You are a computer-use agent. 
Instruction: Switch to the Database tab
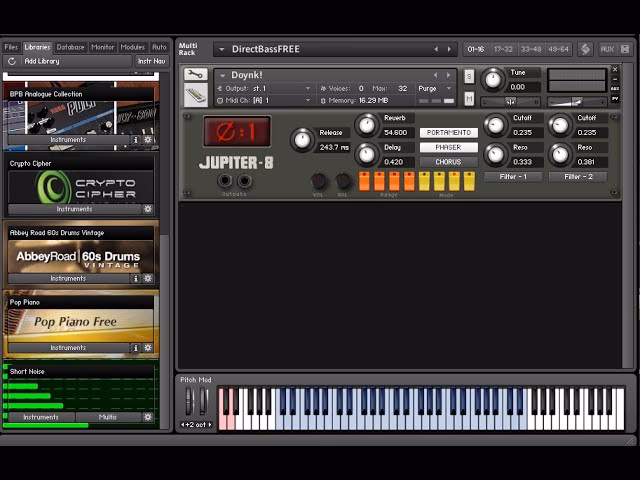pos(70,47)
